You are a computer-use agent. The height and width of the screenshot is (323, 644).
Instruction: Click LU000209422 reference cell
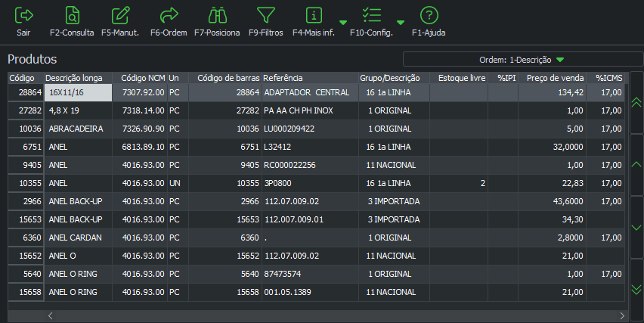[310, 129]
